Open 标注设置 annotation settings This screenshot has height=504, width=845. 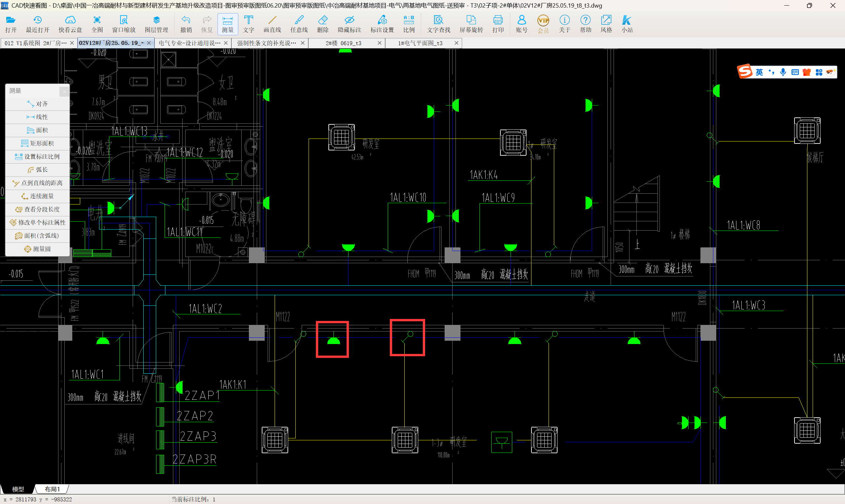coord(382,24)
